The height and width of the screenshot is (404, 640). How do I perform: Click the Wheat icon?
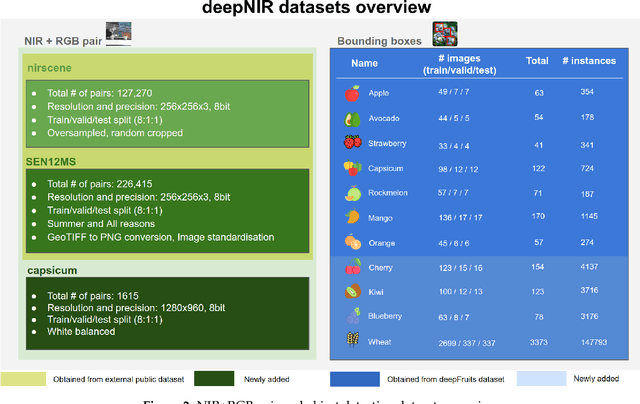point(353,340)
